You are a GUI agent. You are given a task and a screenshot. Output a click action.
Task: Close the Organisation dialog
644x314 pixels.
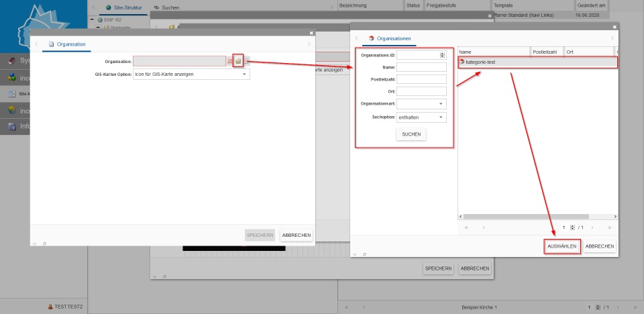pos(311,33)
